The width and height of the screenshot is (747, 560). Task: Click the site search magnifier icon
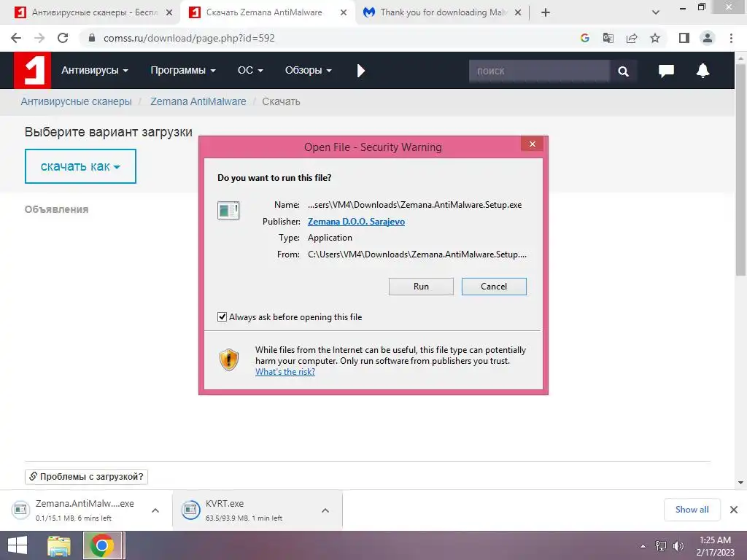point(623,71)
